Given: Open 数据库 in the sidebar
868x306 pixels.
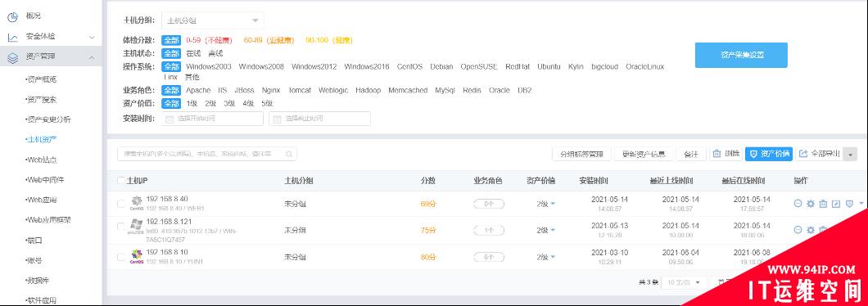Looking at the screenshot, I should (x=37, y=280).
